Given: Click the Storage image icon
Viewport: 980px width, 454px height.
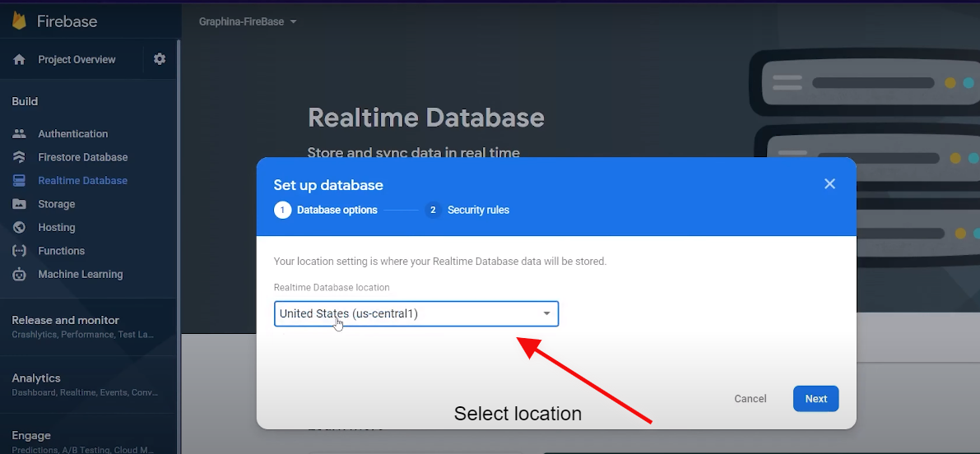Looking at the screenshot, I should click(20, 204).
